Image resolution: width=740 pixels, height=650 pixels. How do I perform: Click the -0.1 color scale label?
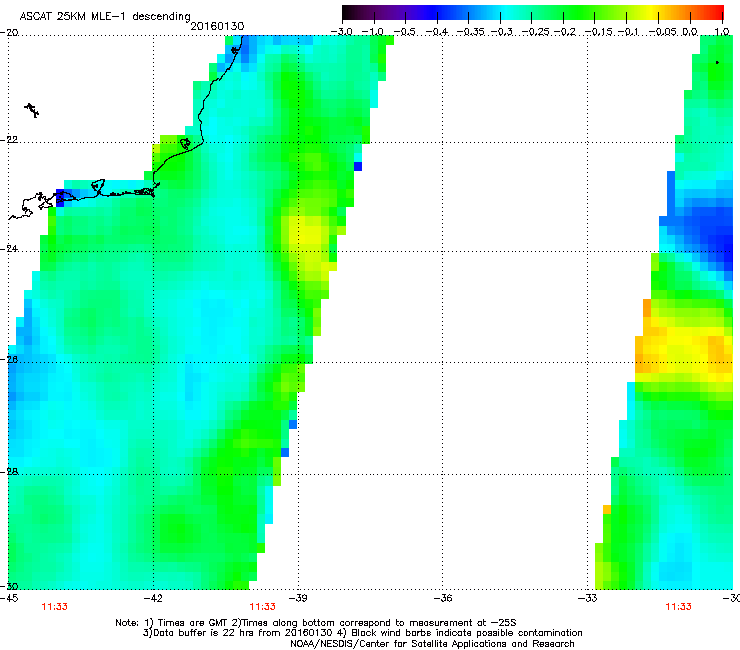coord(628,32)
